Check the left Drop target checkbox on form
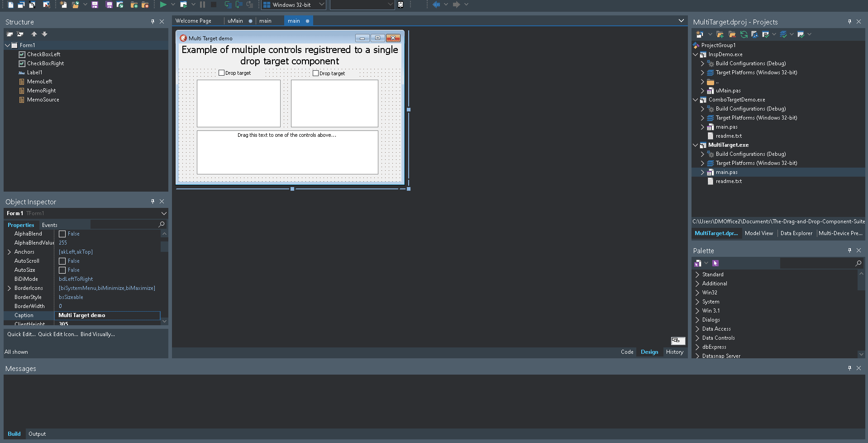The width and height of the screenshot is (868, 443). pos(221,73)
